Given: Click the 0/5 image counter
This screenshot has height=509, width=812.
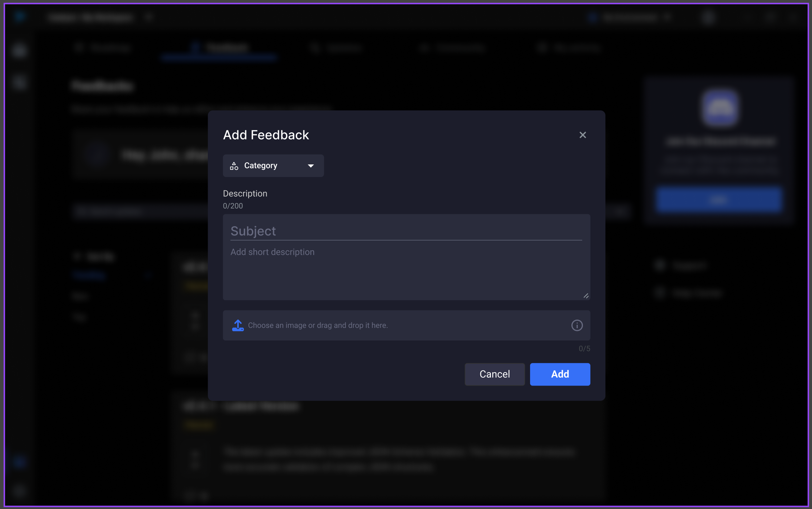Looking at the screenshot, I should [584, 349].
